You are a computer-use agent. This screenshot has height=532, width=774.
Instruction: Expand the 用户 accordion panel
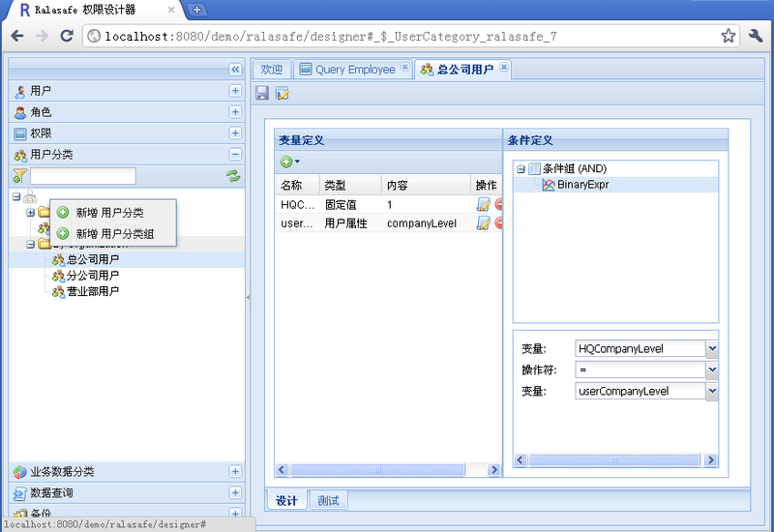(x=234, y=91)
